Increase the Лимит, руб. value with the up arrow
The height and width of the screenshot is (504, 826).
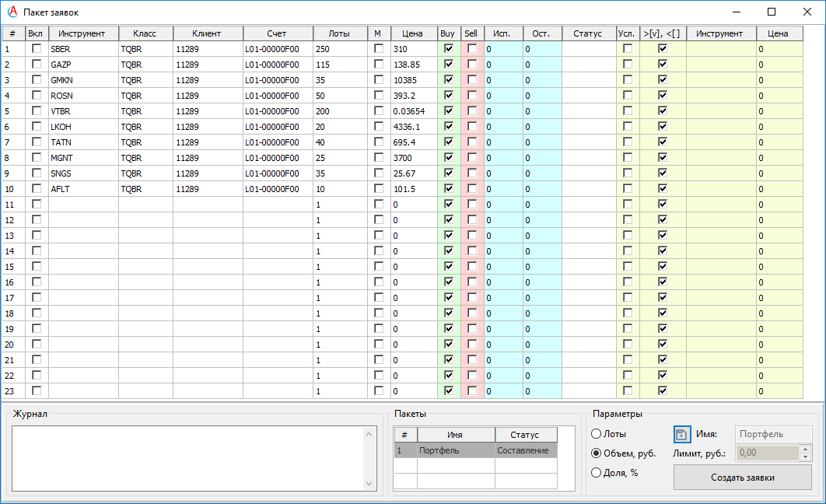(x=805, y=450)
